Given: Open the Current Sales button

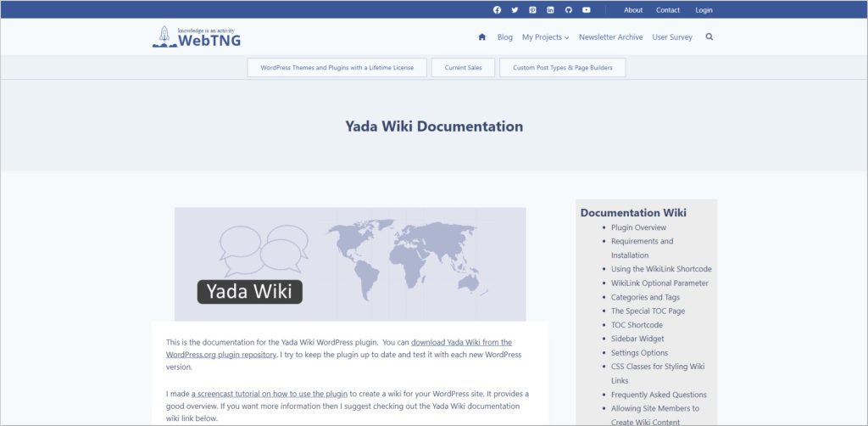Looking at the screenshot, I should pyautogui.click(x=464, y=68).
